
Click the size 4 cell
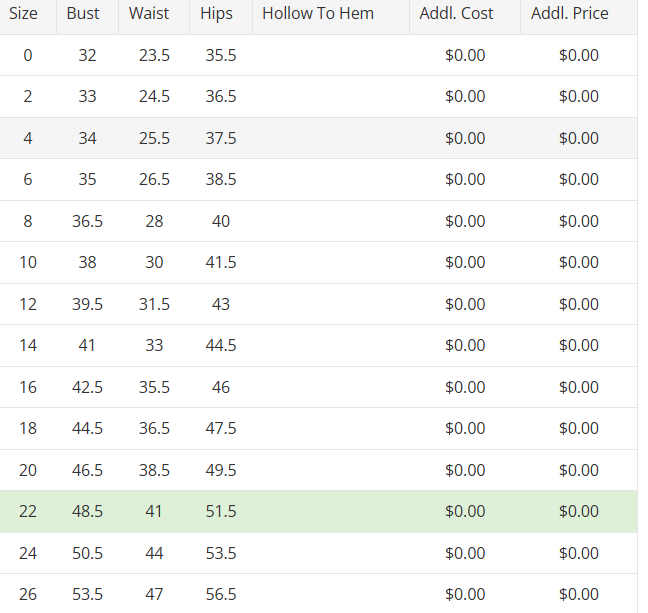click(x=27, y=139)
